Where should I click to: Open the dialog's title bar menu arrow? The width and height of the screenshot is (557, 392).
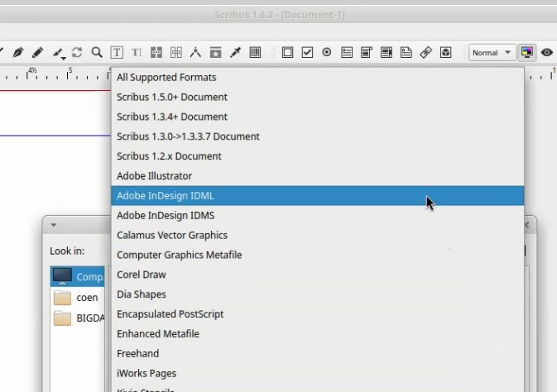[x=53, y=224]
